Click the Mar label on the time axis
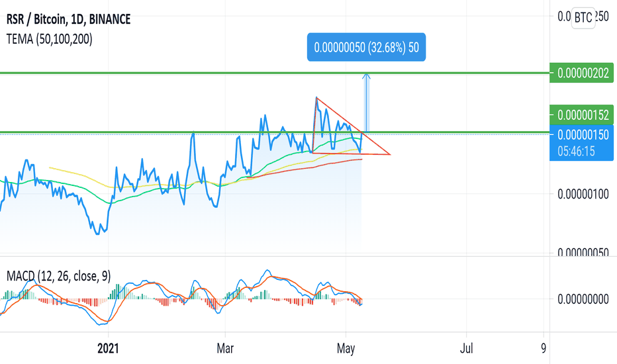The height and width of the screenshot is (364, 617). tap(225, 348)
